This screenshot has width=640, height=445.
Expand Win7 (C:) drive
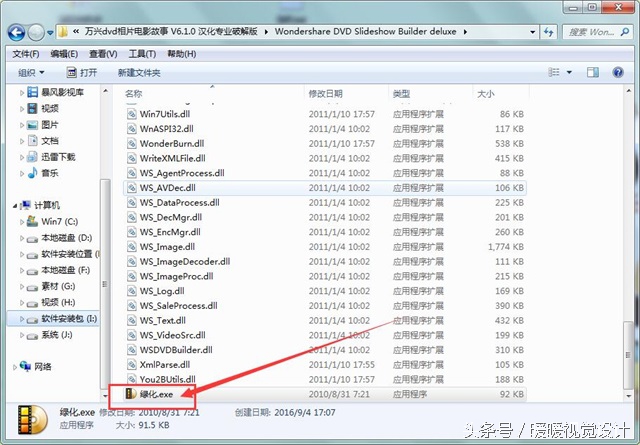pyautogui.click(x=22, y=222)
